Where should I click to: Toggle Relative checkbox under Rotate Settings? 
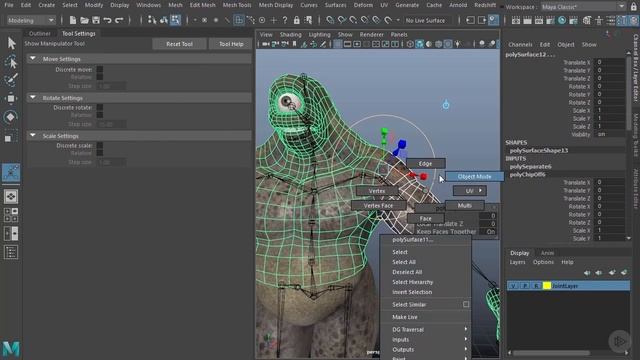100,115
